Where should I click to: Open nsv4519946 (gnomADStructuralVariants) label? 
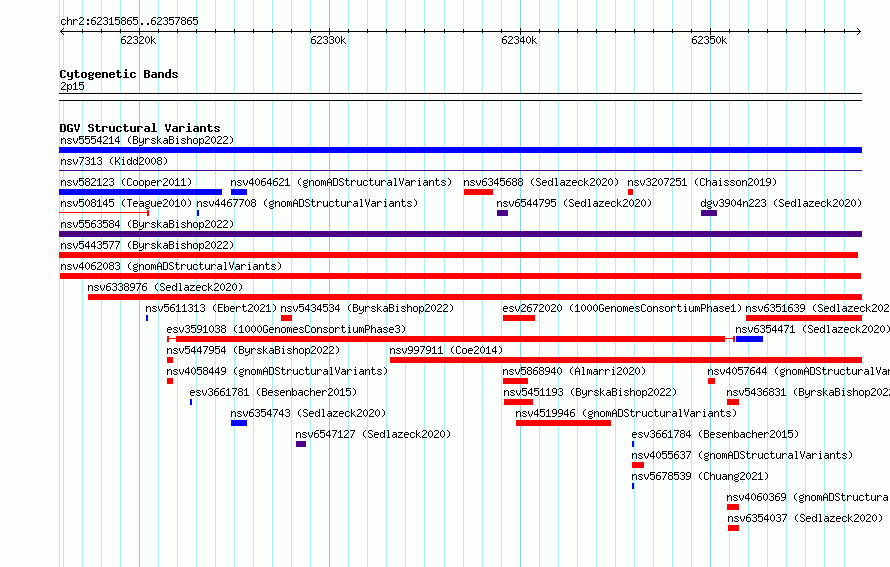point(626,413)
